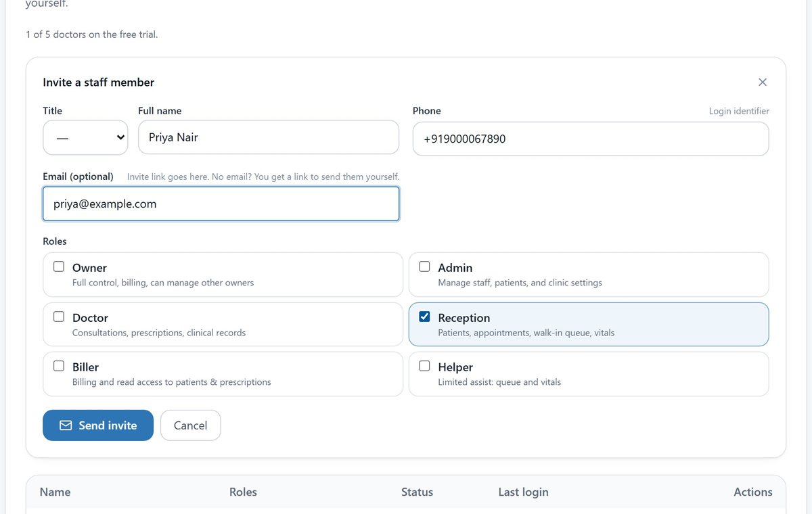The height and width of the screenshot is (514, 812).
Task: Enable the Admin role checkbox
Action: 424,266
